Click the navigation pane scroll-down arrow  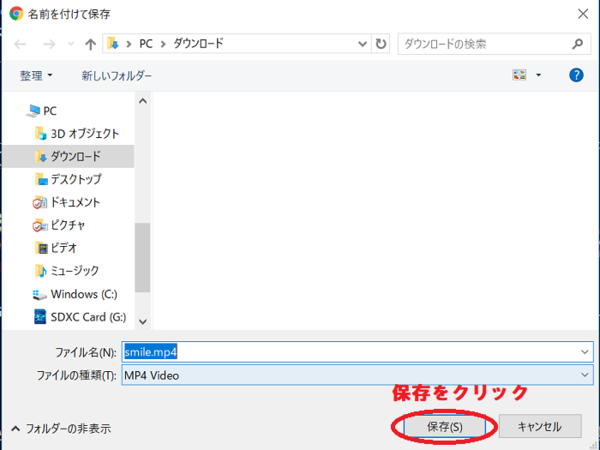tap(143, 321)
